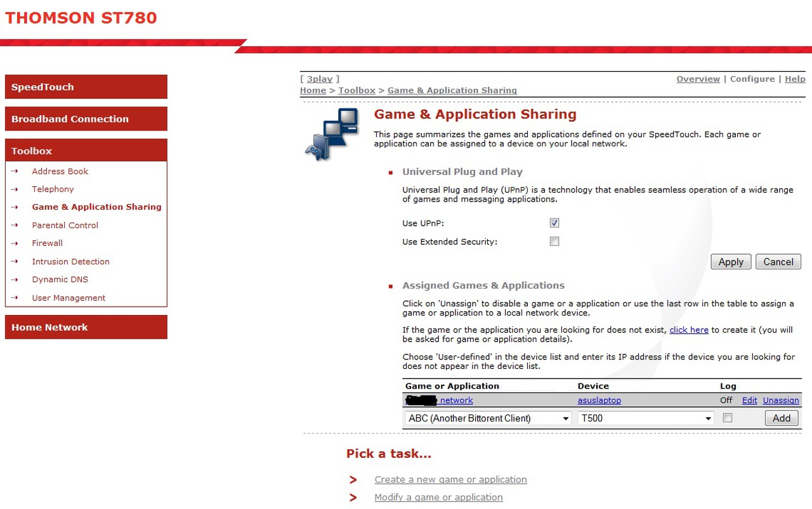Expand the T500 device dropdown

coord(646,418)
